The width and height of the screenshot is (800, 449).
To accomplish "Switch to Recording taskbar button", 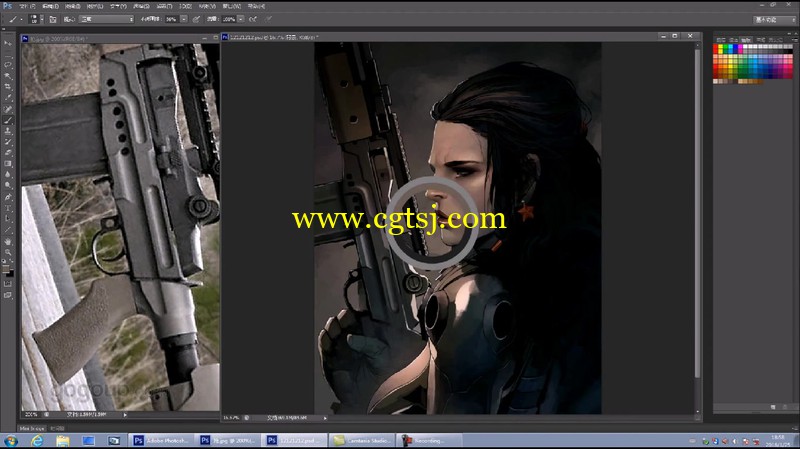I will (x=429, y=440).
